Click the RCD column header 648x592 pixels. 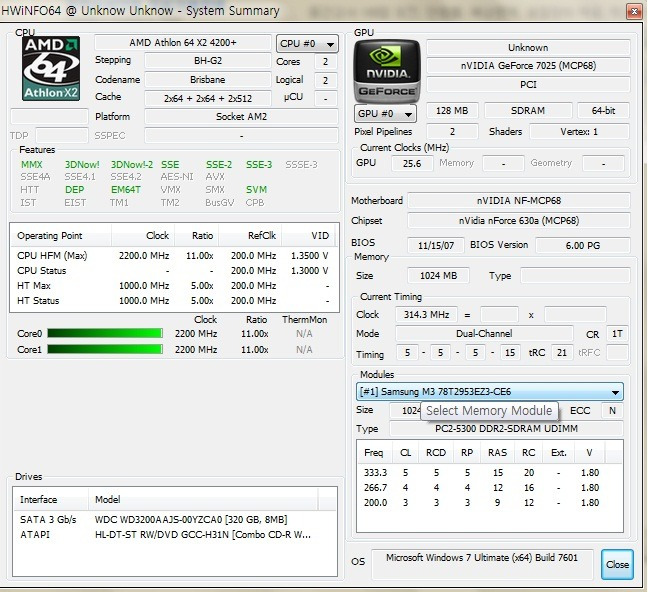click(x=436, y=453)
